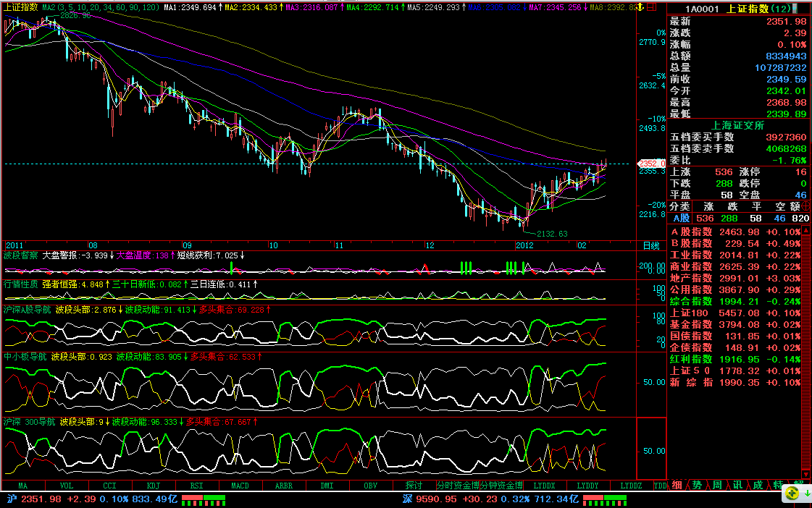This screenshot has width=812, height=508.
Task: Click the 上海证交所 section header
Action: pos(738,126)
